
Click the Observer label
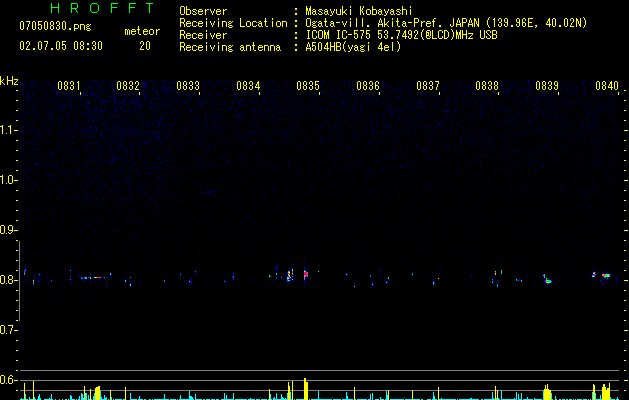coord(203,11)
